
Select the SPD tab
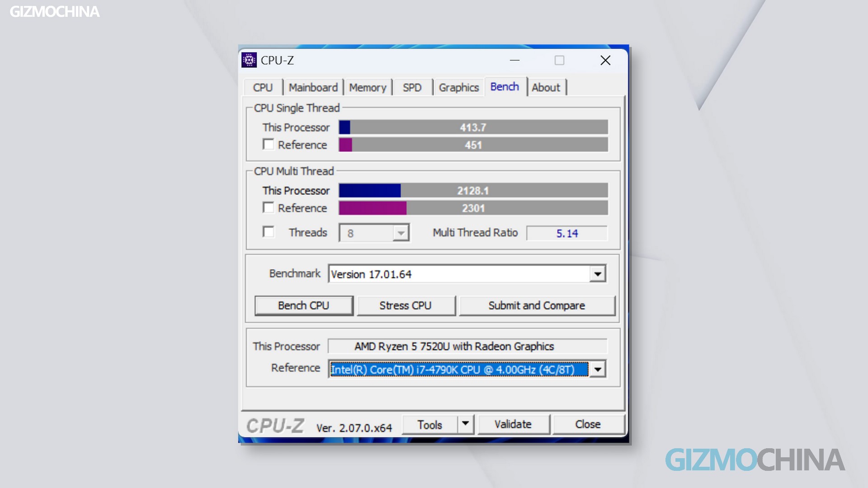tap(412, 87)
